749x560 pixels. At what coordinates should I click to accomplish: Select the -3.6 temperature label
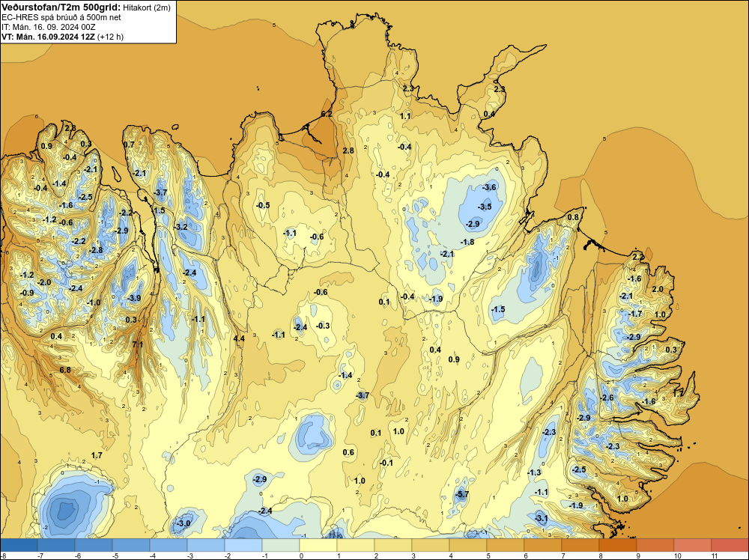pyautogui.click(x=489, y=187)
